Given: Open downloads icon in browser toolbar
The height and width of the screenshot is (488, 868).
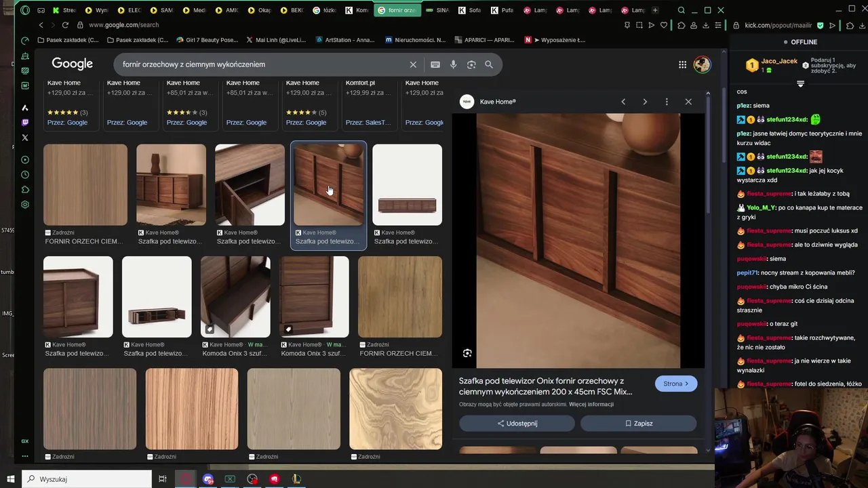Looking at the screenshot, I should coord(706,25).
